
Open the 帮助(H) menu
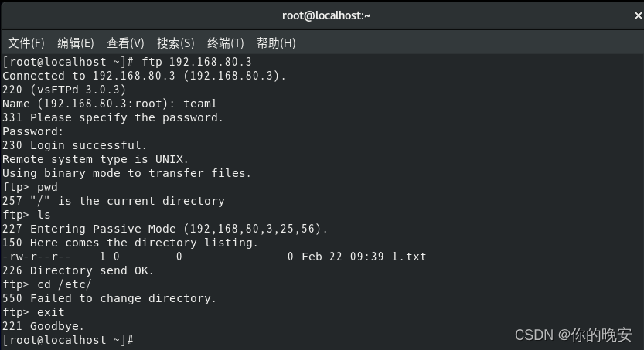(x=276, y=42)
